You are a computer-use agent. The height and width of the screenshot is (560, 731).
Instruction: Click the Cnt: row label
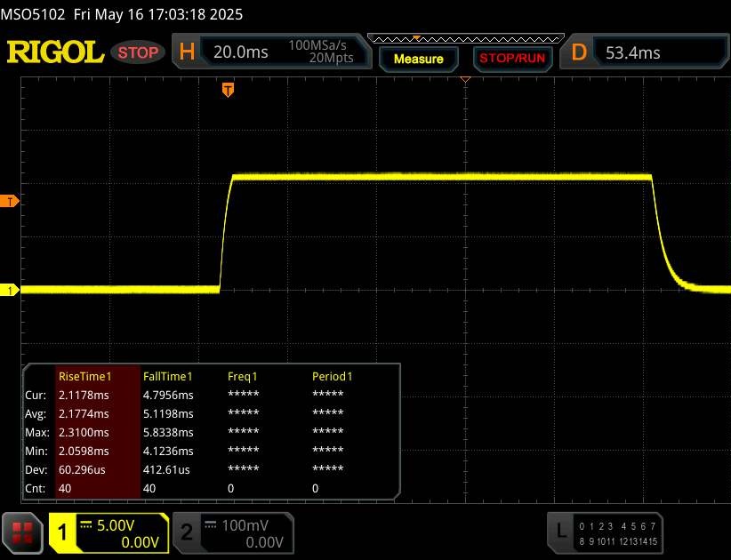coord(36,488)
